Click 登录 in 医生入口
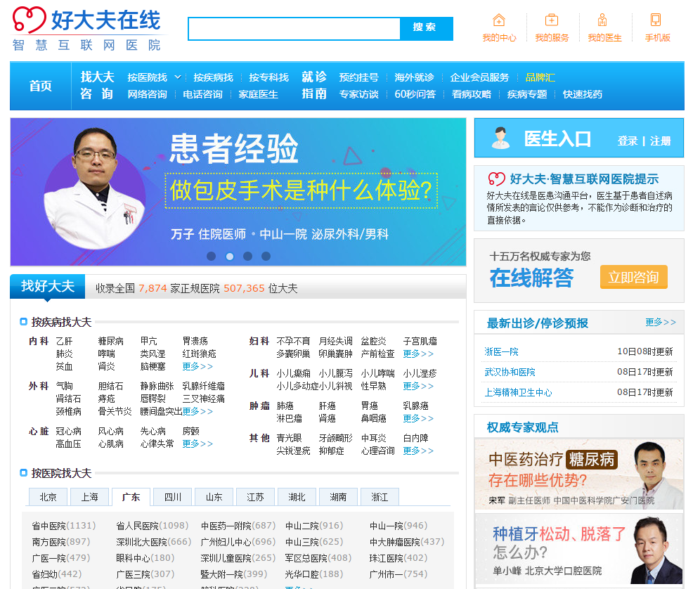 click(627, 141)
